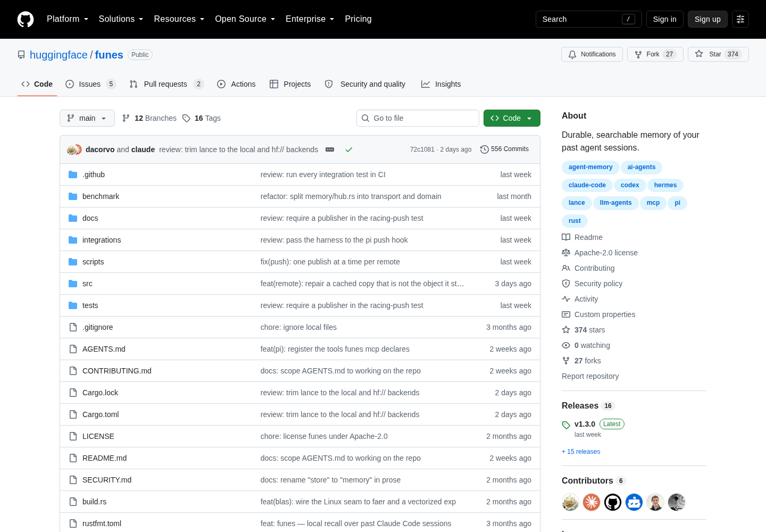Open the GitHub Octocat contributor avatar
Image resolution: width=766 pixels, height=532 pixels.
click(613, 502)
